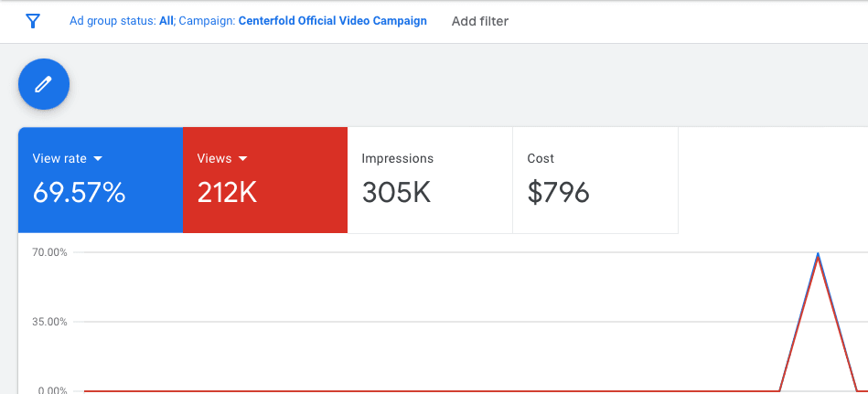Click the Ad group status: All filter
Screen dimensions: 868x394
[122, 21]
